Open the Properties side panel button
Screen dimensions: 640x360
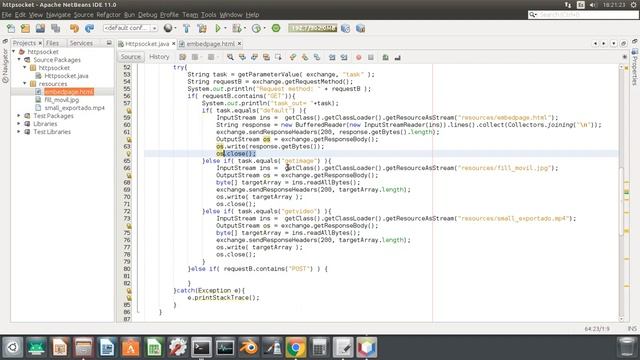[x=635, y=67]
